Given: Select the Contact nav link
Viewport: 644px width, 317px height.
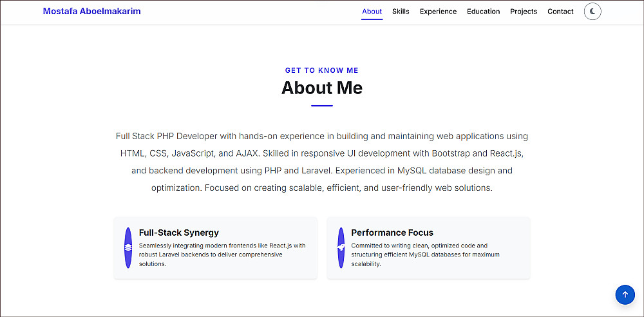Looking at the screenshot, I should point(560,12).
